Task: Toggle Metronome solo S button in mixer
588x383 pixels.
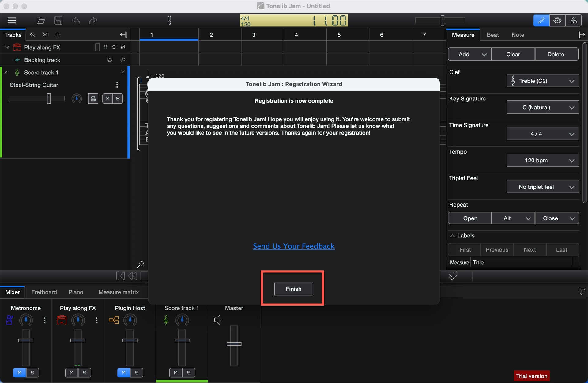Action: click(32, 373)
